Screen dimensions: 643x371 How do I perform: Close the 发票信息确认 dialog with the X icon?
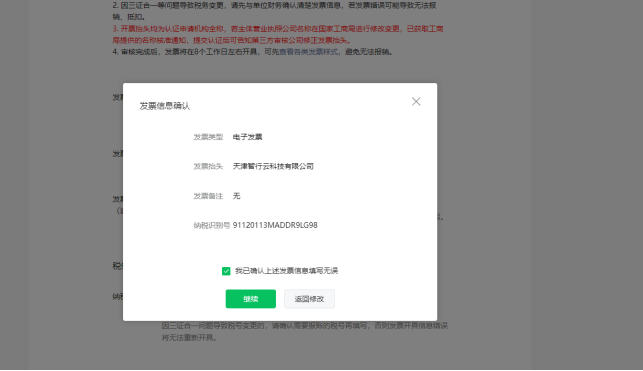pyautogui.click(x=416, y=101)
